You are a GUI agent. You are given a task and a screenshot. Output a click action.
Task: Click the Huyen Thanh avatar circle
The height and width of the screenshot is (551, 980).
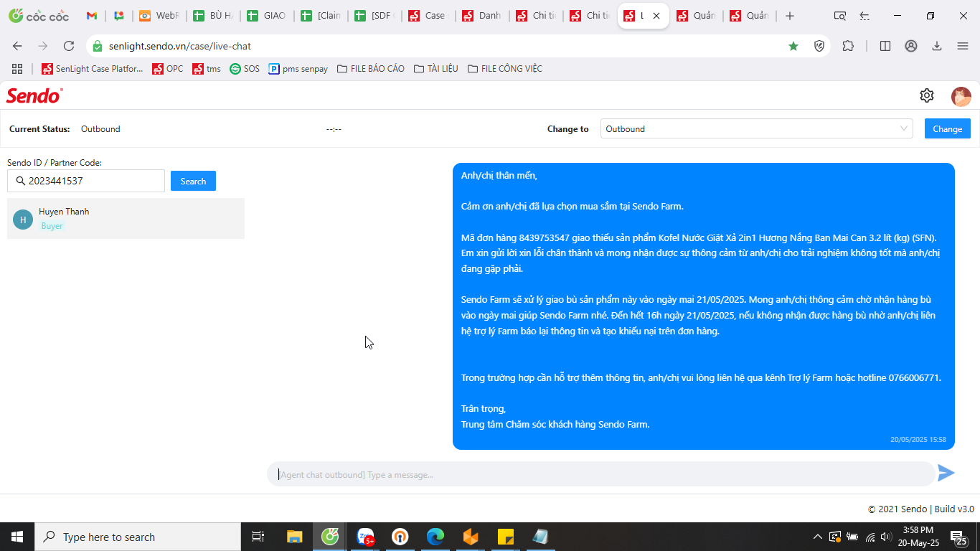click(23, 220)
